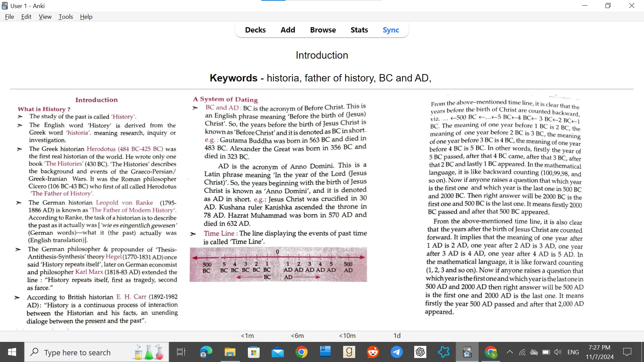Open the Tools menu
Viewport: 644px width, 362px height.
point(66,17)
